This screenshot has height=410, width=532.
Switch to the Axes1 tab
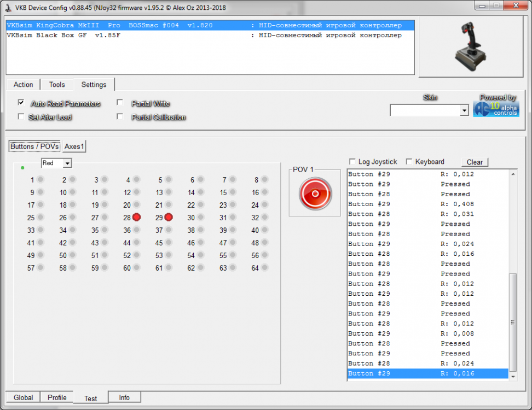point(74,147)
